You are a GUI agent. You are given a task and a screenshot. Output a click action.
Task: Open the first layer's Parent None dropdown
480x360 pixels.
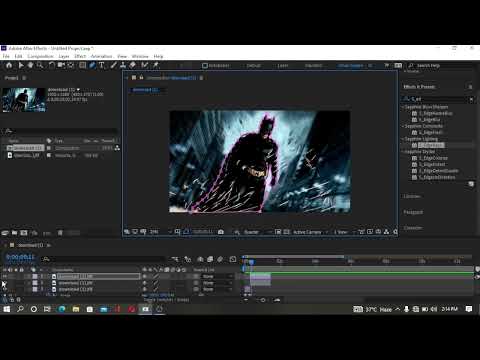[217, 276]
